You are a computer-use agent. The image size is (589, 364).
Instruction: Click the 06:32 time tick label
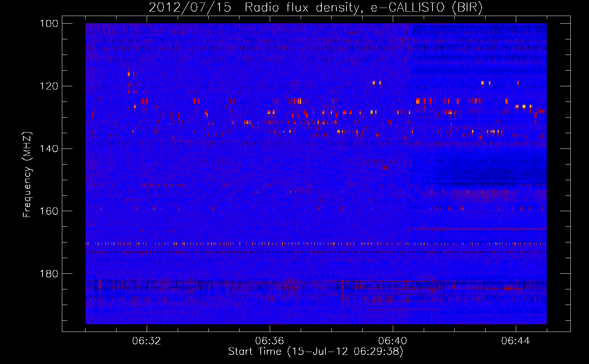[147, 341]
